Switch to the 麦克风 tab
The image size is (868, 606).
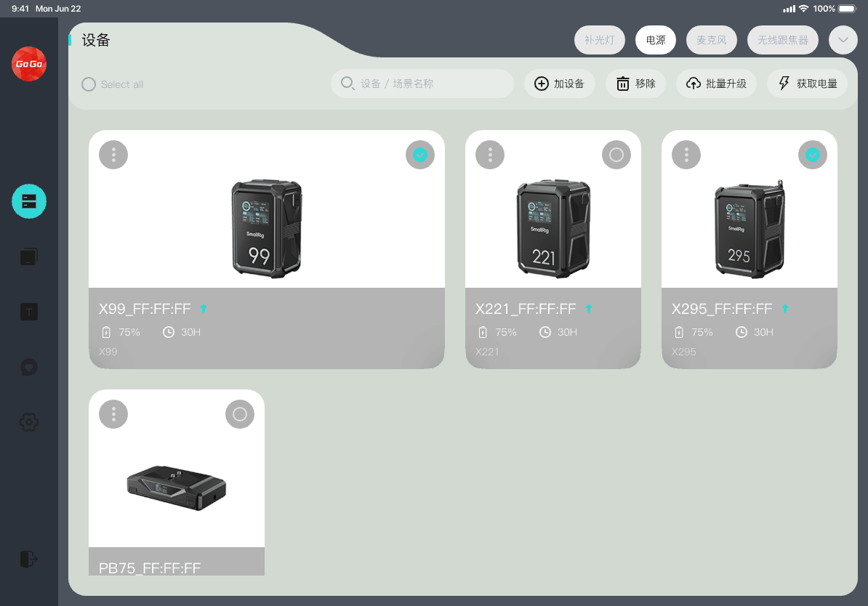click(x=711, y=40)
